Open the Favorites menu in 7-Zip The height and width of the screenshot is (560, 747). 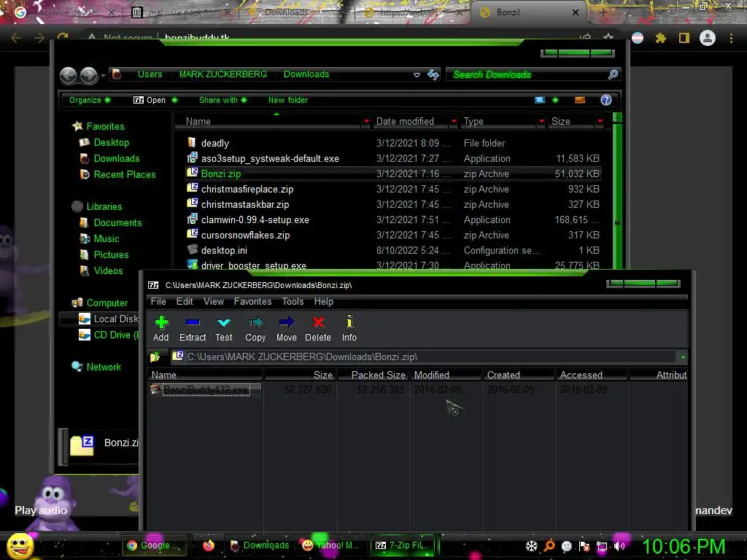pos(252,301)
